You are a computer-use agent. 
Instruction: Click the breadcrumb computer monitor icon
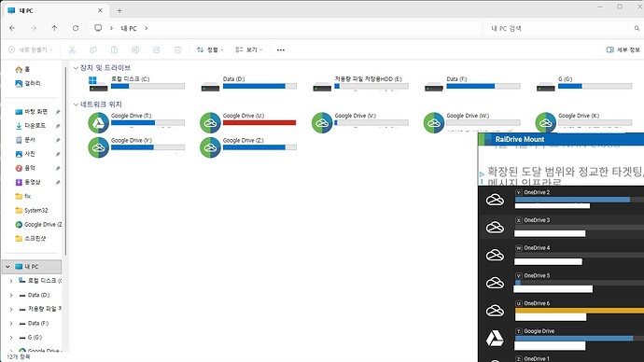pyautogui.click(x=98, y=28)
